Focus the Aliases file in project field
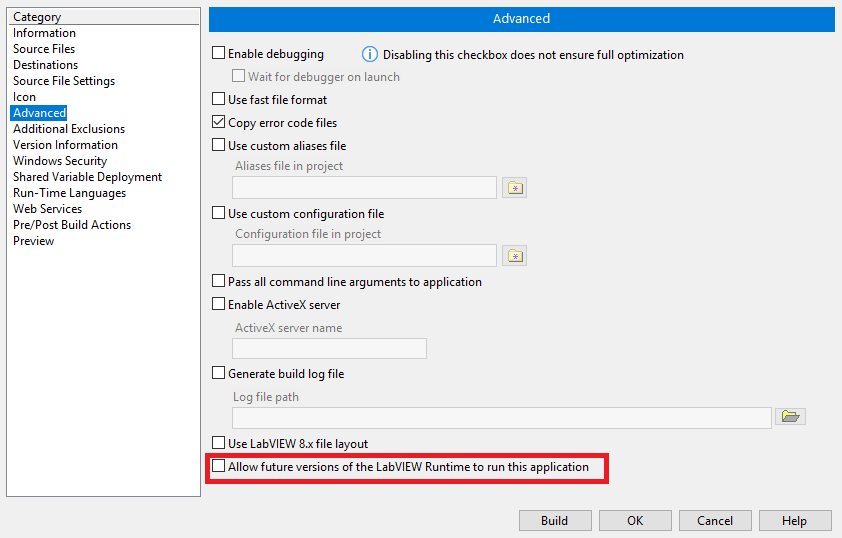The height and width of the screenshot is (538, 842). click(364, 188)
